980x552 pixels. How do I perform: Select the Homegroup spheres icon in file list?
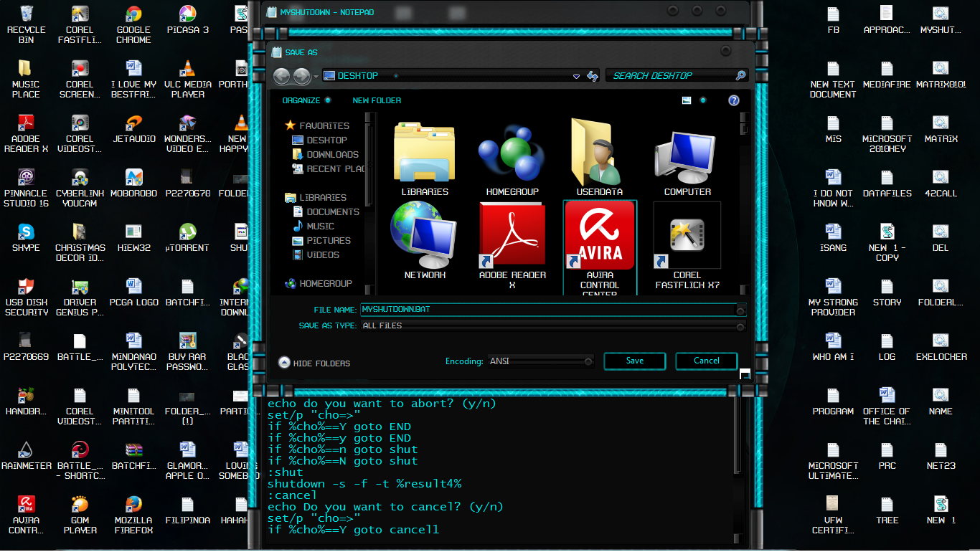point(512,152)
